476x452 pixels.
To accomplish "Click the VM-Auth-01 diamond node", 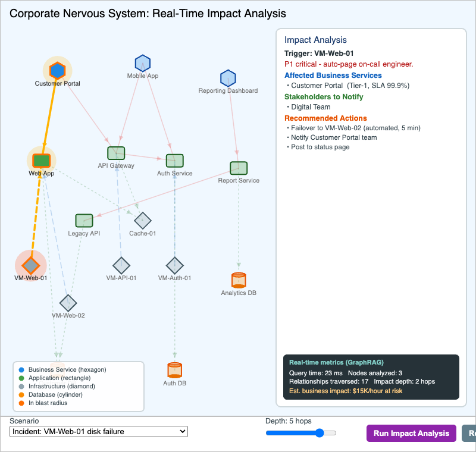I will 174,265.
